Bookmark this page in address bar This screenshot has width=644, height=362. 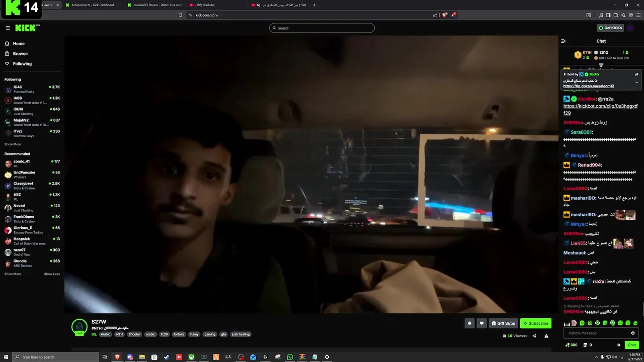[x=180, y=15]
